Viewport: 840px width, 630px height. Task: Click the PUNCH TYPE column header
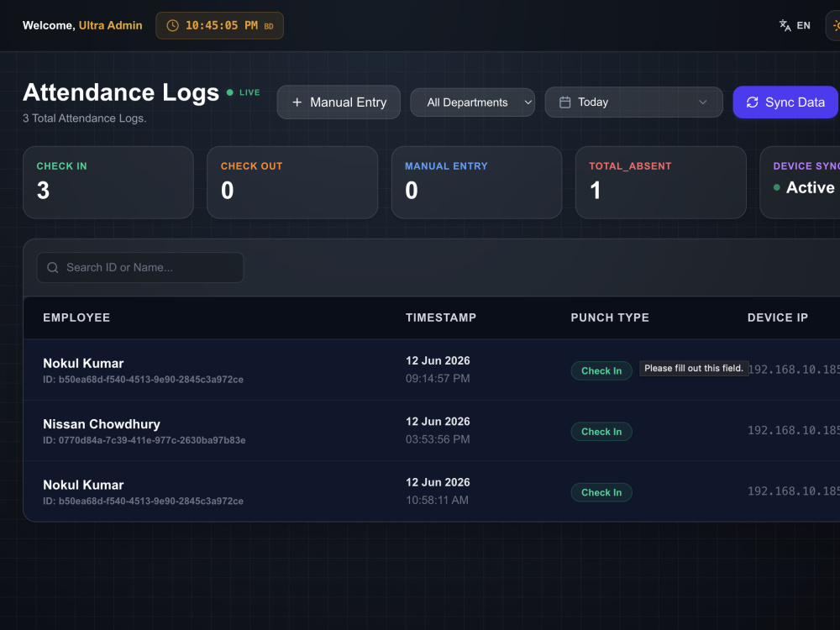coord(610,318)
